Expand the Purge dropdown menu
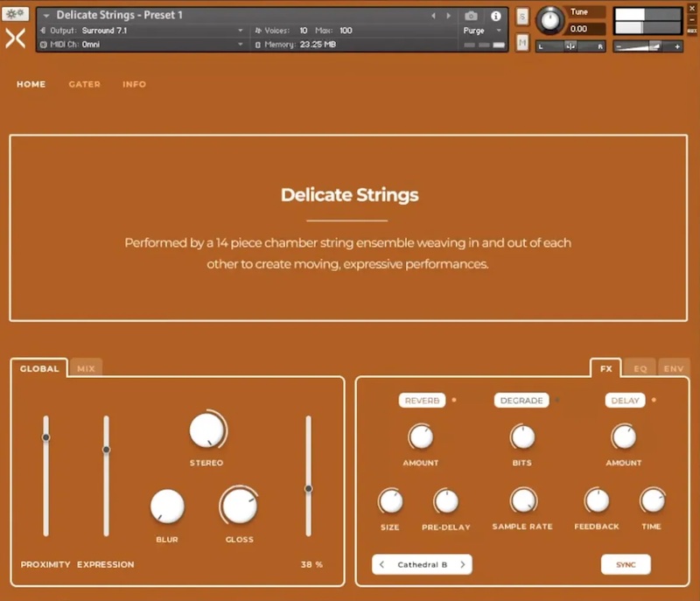The width and height of the screenshot is (700, 601). [x=498, y=31]
